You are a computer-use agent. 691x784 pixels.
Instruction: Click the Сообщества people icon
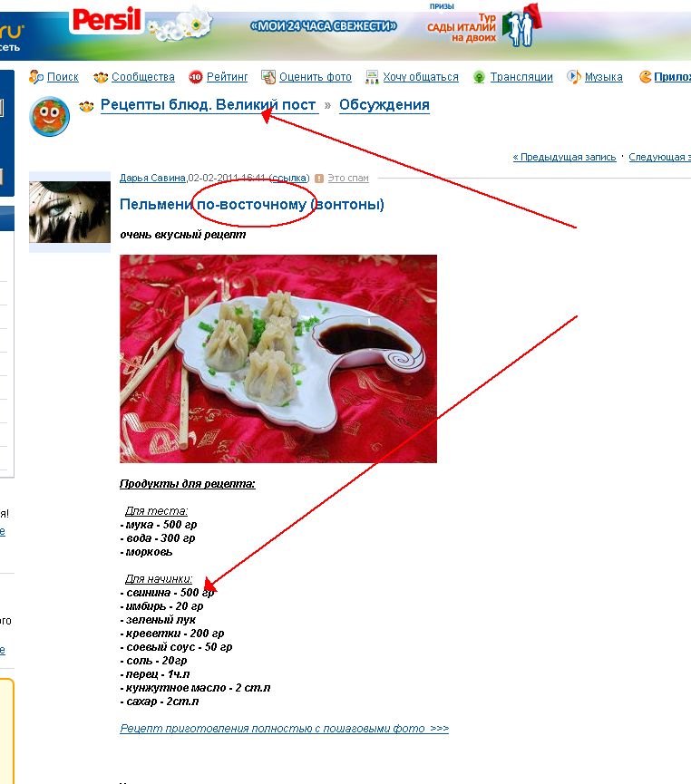pyautogui.click(x=101, y=77)
